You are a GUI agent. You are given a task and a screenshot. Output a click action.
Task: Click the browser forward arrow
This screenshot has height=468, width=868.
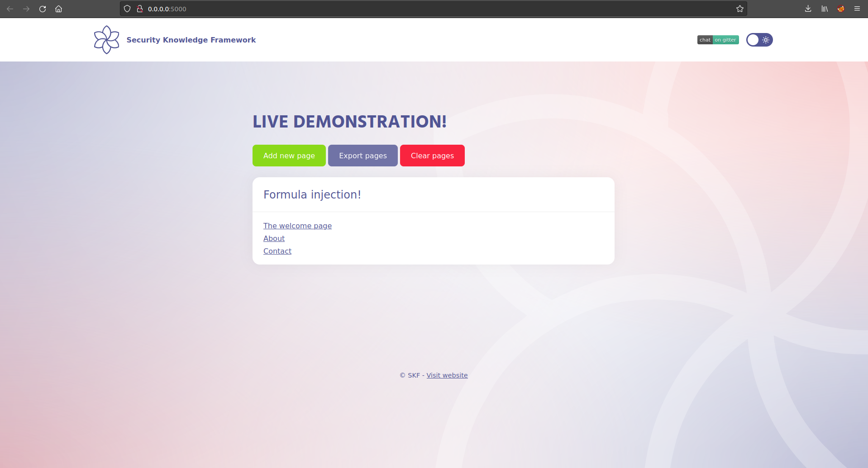tap(26, 9)
